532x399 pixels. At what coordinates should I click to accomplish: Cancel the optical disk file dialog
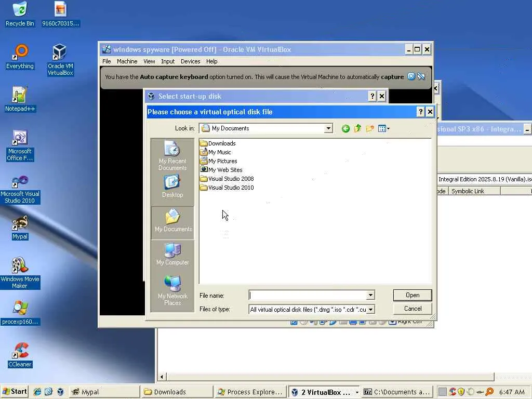click(x=413, y=309)
